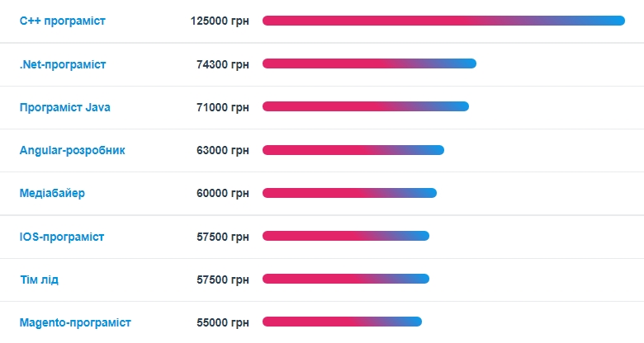The width and height of the screenshot is (644, 343).
Task: Click the Програміст Java link
Action: pyautogui.click(x=64, y=107)
